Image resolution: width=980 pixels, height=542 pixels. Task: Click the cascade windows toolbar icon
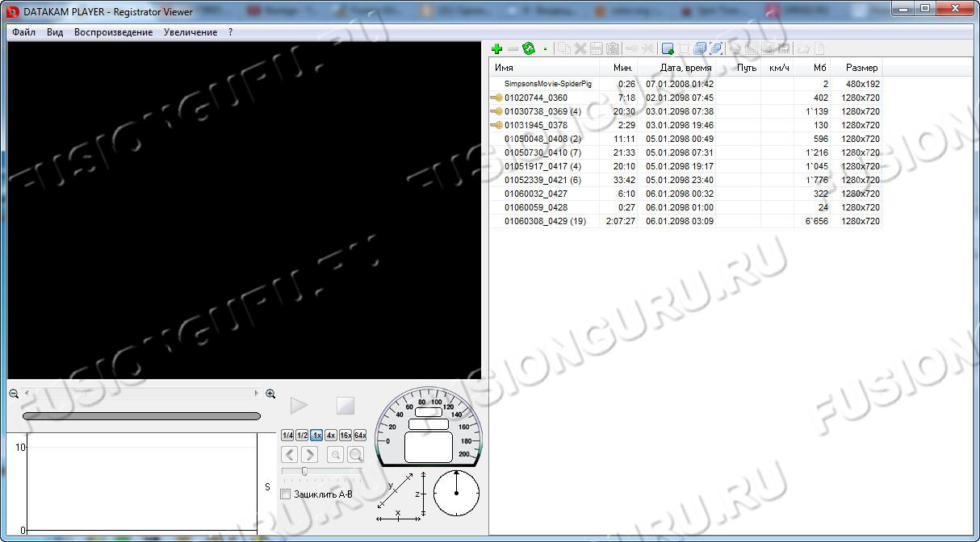coord(700,48)
